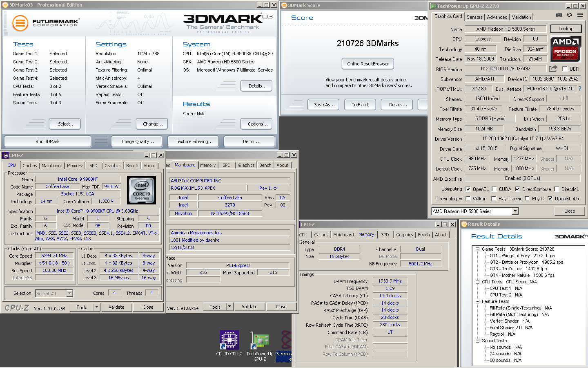This screenshot has width=588, height=368.
Task: Click the GPU-Z refresh arrows icon
Action: pyautogui.click(x=570, y=15)
